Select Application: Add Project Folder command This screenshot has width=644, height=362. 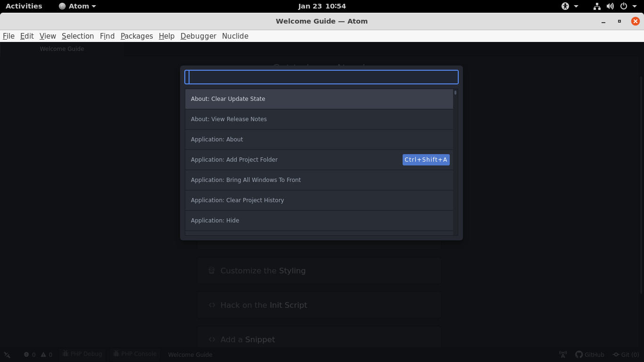[319, 160]
